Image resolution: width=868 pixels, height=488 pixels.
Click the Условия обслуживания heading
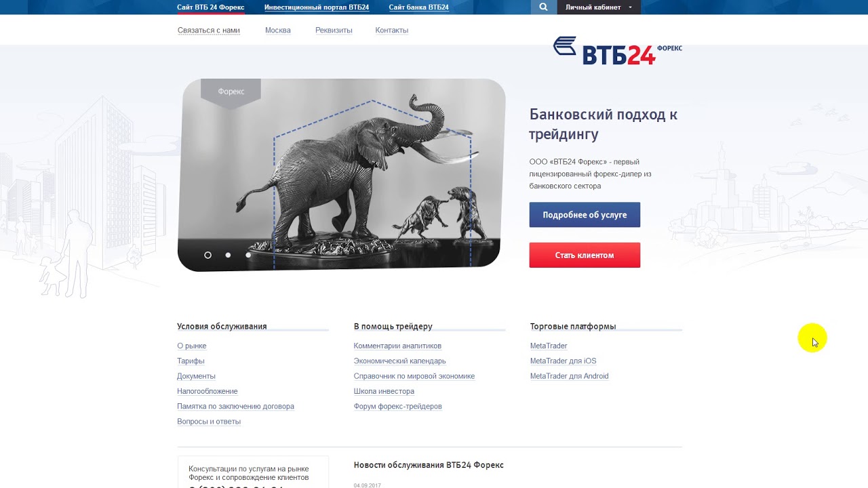pos(222,327)
